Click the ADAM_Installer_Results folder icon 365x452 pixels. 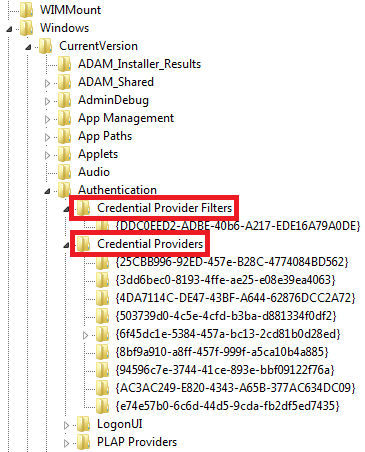65,64
